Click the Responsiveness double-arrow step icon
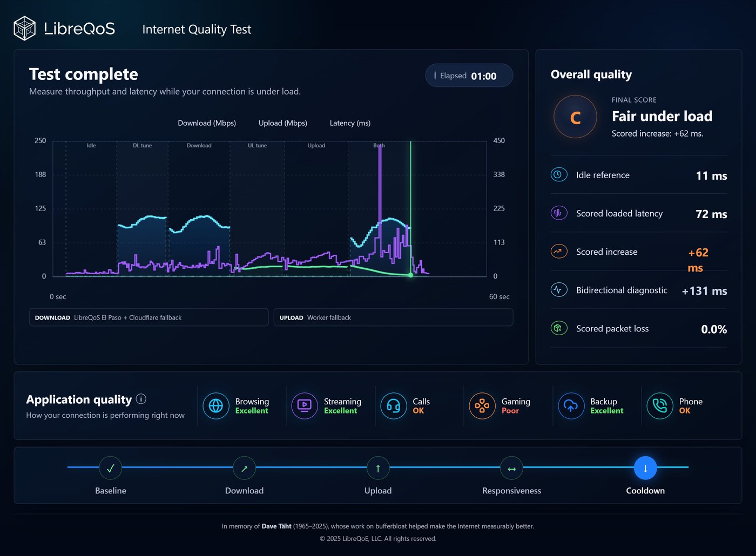The image size is (756, 556). [x=511, y=468]
